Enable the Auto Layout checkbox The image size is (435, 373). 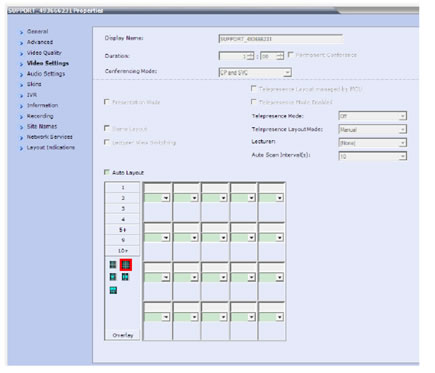coord(107,172)
